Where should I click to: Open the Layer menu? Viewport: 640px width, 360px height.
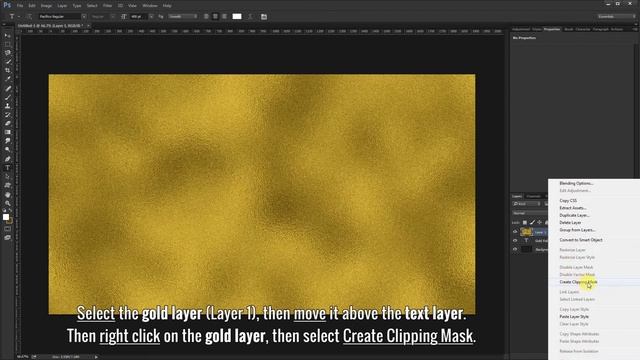(62, 6)
